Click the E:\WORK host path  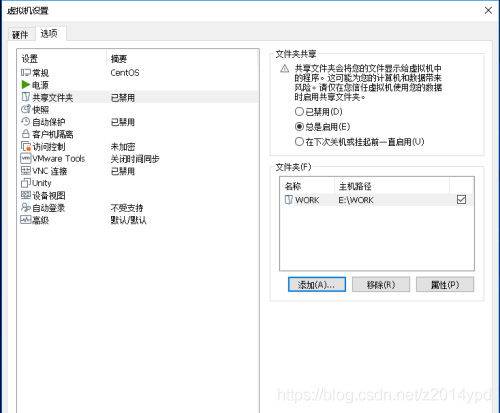pyautogui.click(x=356, y=200)
